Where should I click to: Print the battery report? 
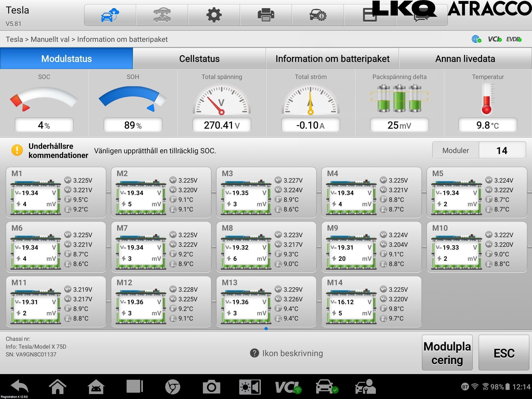click(266, 15)
